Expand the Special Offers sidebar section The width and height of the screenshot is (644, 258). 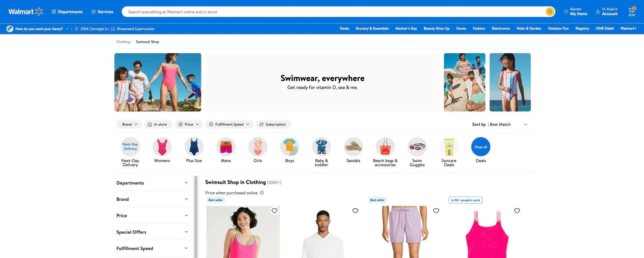coord(152,232)
